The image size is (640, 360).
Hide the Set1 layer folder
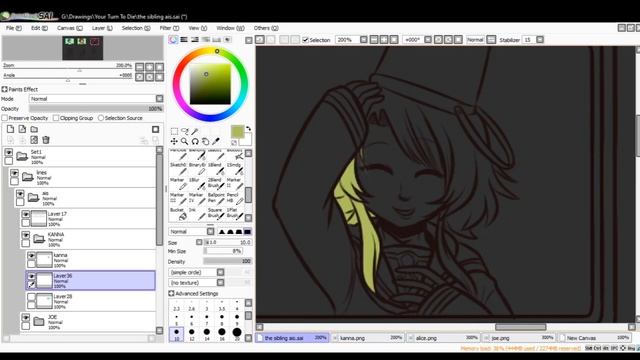point(9,152)
